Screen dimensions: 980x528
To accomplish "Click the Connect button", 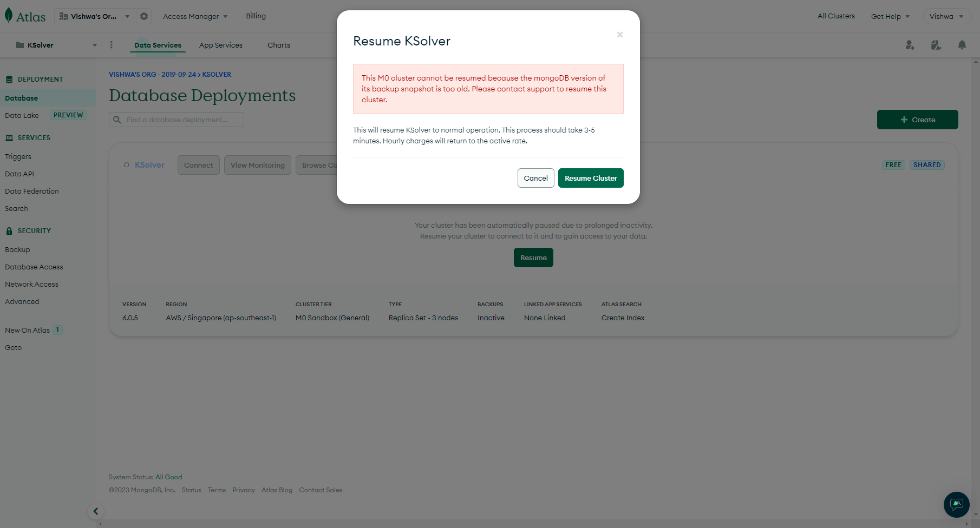I will coord(199,165).
